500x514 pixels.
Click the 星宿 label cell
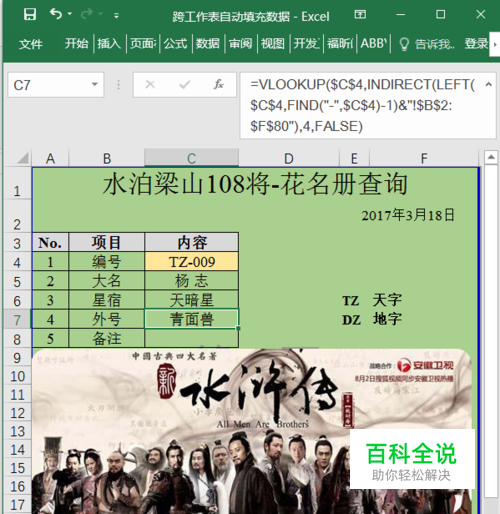pos(106,300)
